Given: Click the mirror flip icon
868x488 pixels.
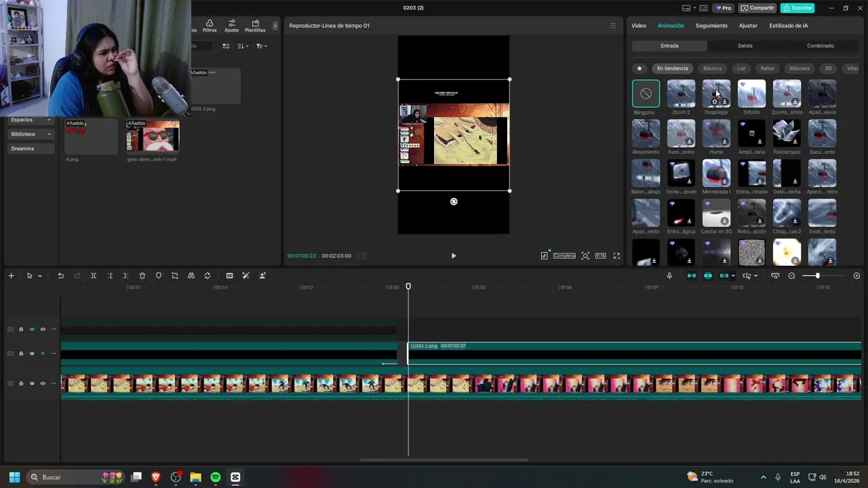Looking at the screenshot, I should pos(191,276).
